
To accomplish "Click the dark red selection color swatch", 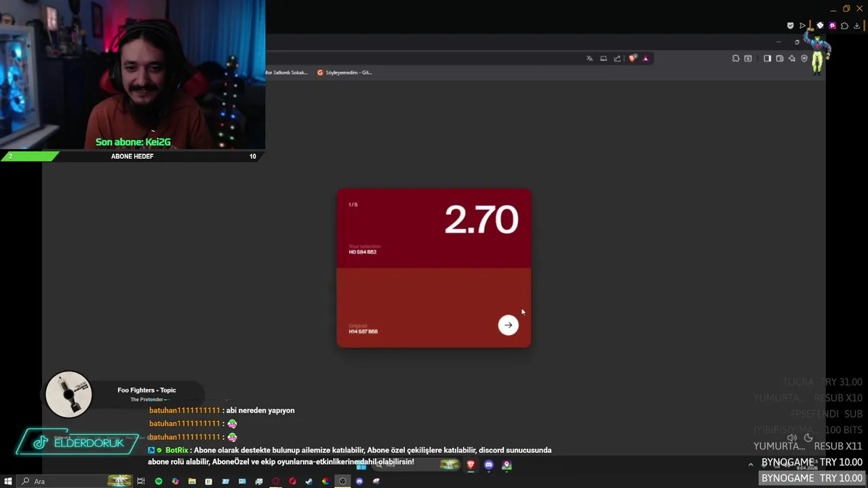I will click(434, 228).
